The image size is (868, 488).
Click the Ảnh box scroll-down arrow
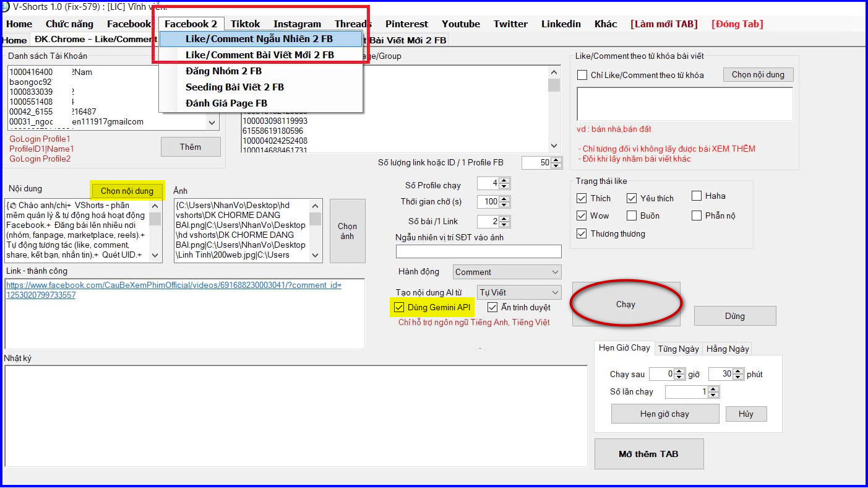[316, 255]
